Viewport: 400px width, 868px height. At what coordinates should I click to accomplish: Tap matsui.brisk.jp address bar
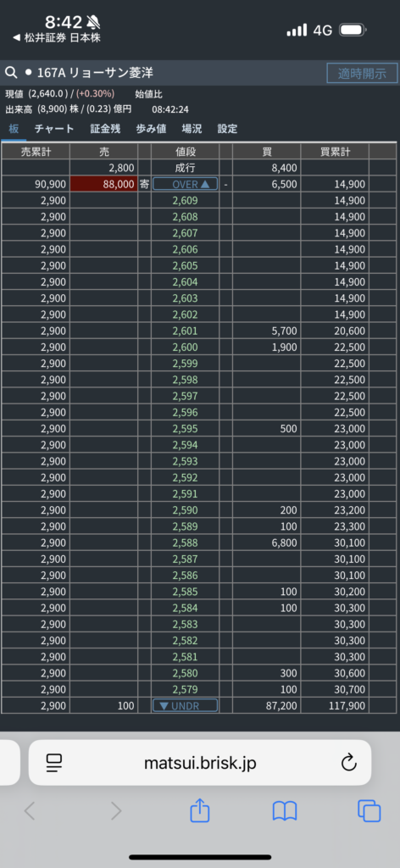(200, 763)
